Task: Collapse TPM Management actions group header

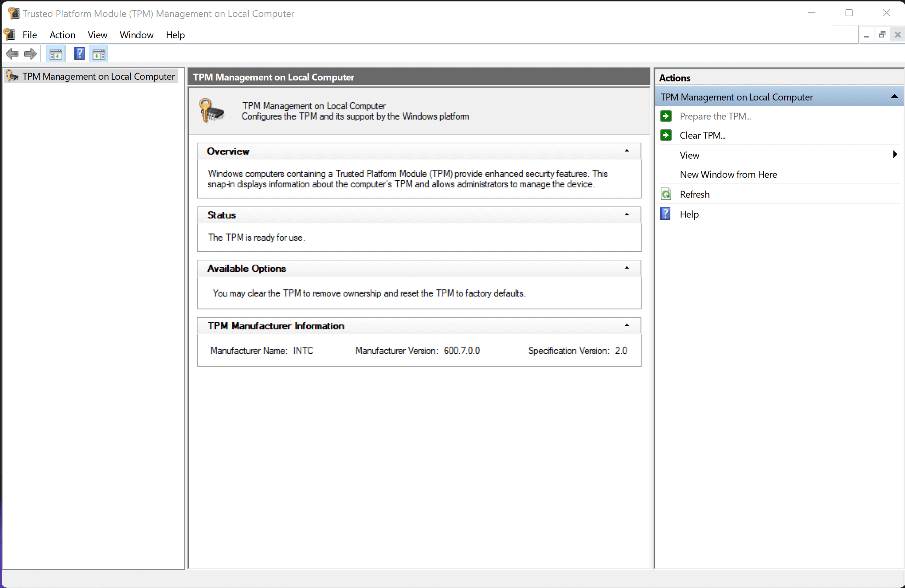Action: (894, 97)
